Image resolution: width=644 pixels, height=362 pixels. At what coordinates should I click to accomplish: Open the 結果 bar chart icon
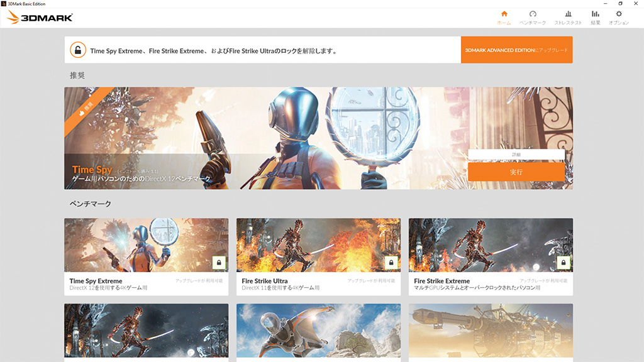tap(595, 14)
